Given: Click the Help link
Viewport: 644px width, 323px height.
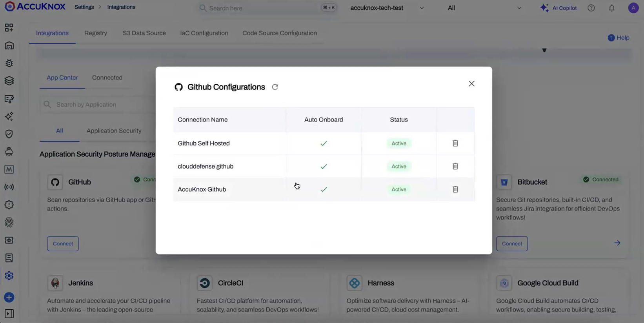Looking at the screenshot, I should [x=619, y=38].
